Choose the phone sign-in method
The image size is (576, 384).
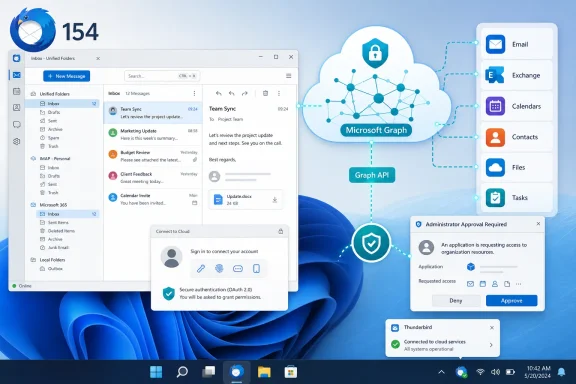pos(256,269)
